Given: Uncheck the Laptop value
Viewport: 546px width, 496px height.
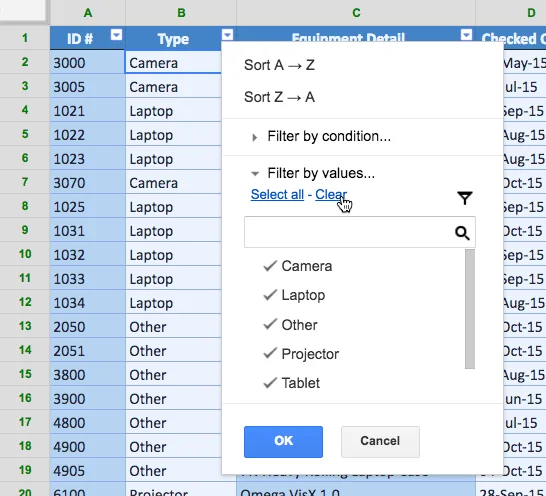Looking at the screenshot, I should [x=294, y=295].
